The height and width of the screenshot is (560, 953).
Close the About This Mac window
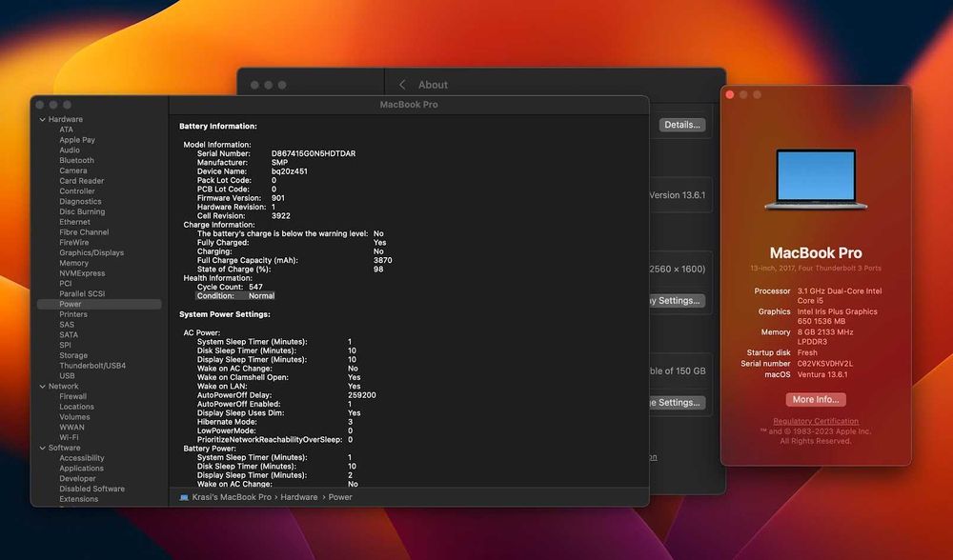point(730,94)
